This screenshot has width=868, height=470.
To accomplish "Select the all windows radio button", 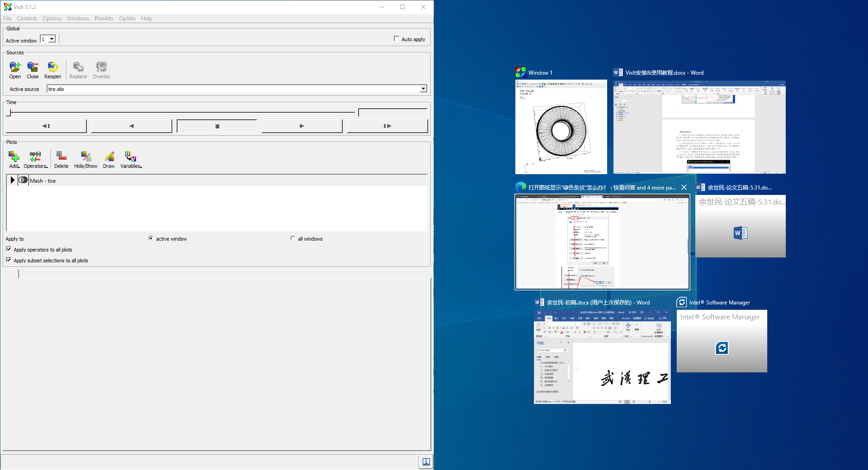I will click(293, 238).
